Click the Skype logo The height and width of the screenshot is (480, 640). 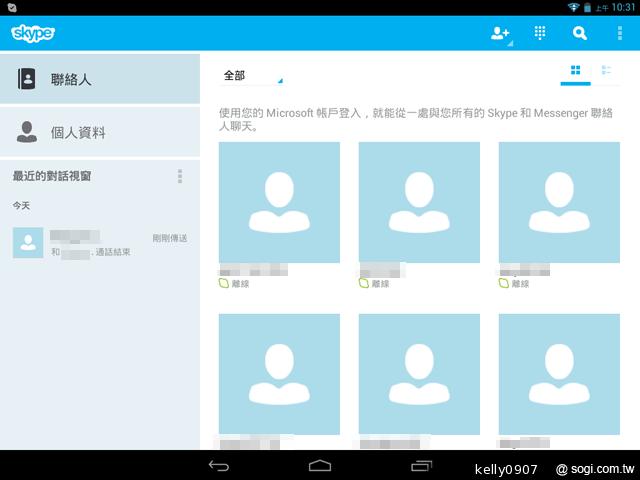33,33
